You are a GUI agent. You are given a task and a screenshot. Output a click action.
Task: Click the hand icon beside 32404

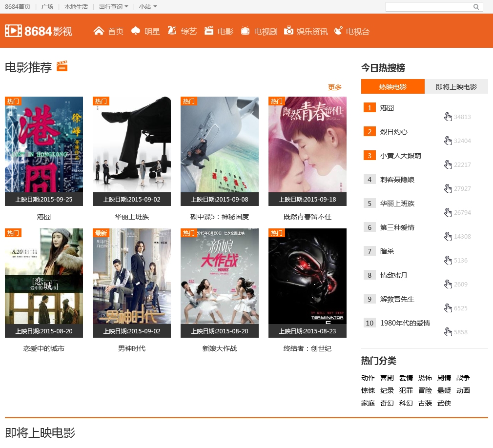point(448,141)
